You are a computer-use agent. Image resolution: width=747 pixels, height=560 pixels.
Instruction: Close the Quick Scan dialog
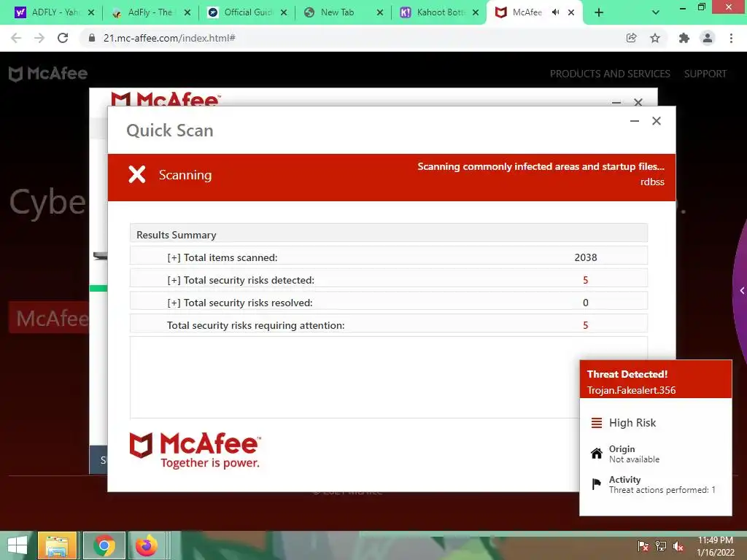(657, 121)
